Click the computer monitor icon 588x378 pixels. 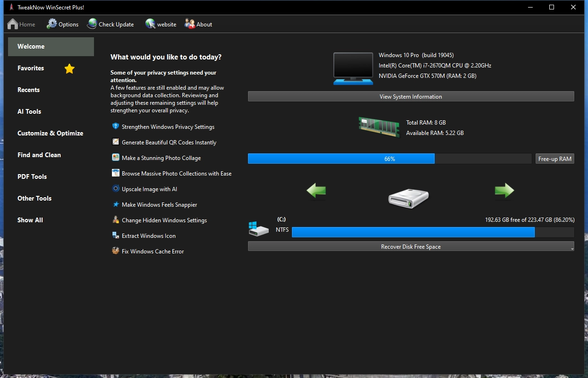pyautogui.click(x=353, y=68)
